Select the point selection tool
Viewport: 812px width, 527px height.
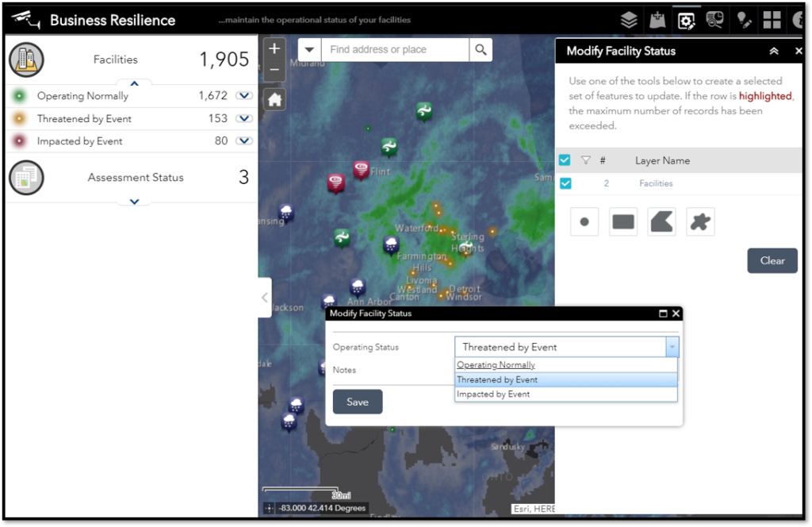[x=584, y=221]
